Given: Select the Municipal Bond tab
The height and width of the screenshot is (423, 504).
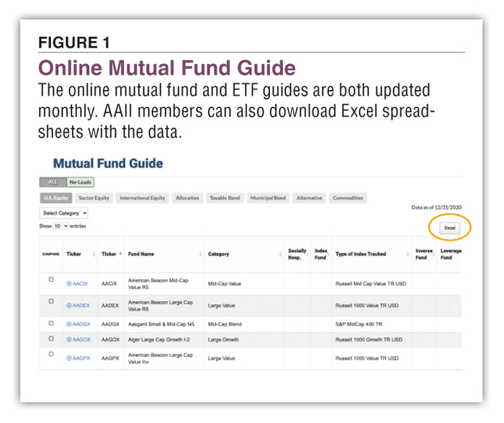Looking at the screenshot, I should (268, 198).
